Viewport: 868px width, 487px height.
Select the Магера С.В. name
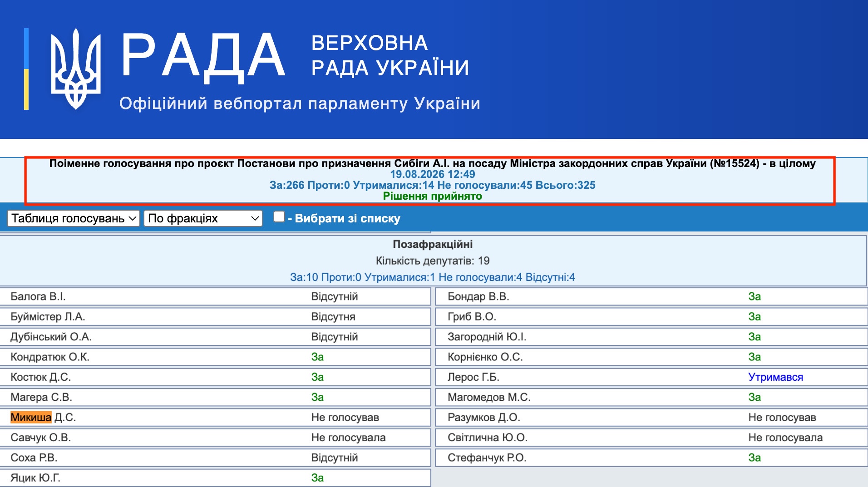pos(41,397)
